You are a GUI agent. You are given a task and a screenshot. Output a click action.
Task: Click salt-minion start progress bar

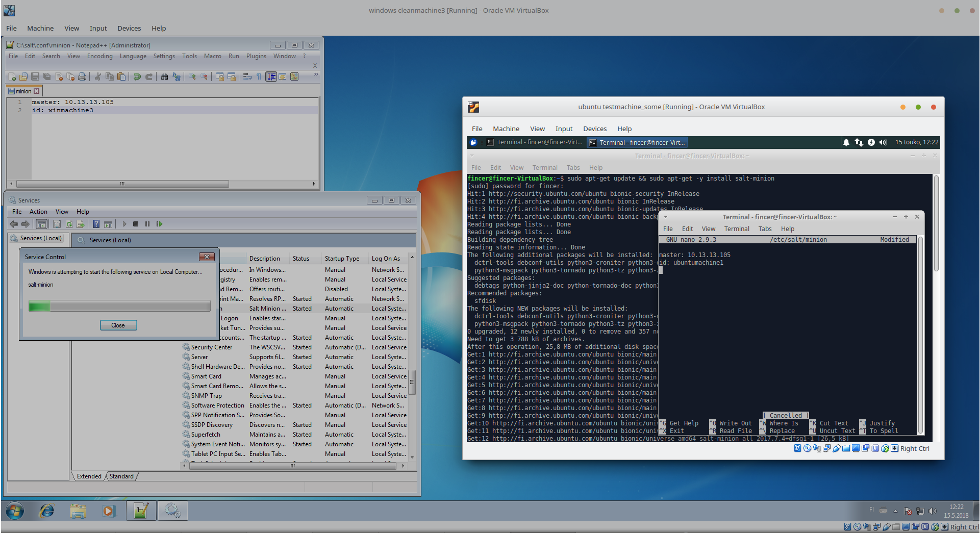click(119, 306)
